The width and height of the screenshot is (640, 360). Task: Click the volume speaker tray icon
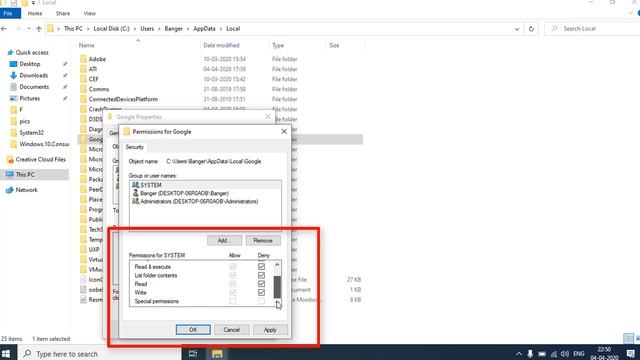565,354
